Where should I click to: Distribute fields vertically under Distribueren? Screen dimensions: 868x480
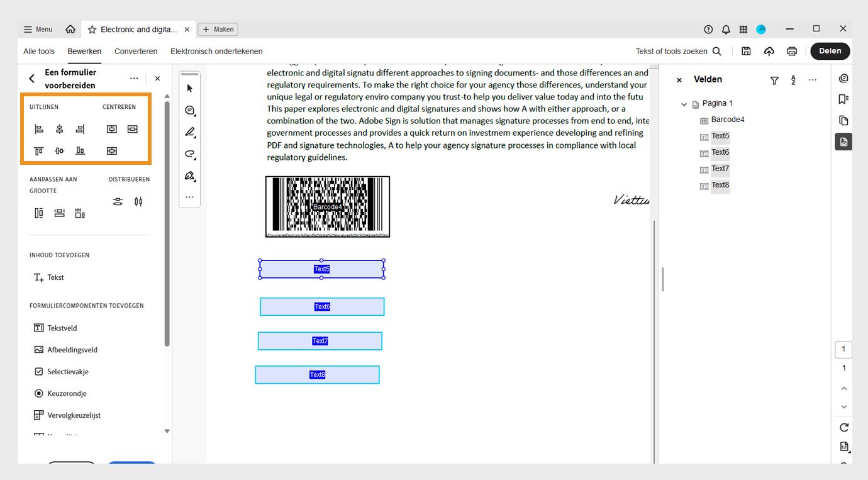coord(118,201)
